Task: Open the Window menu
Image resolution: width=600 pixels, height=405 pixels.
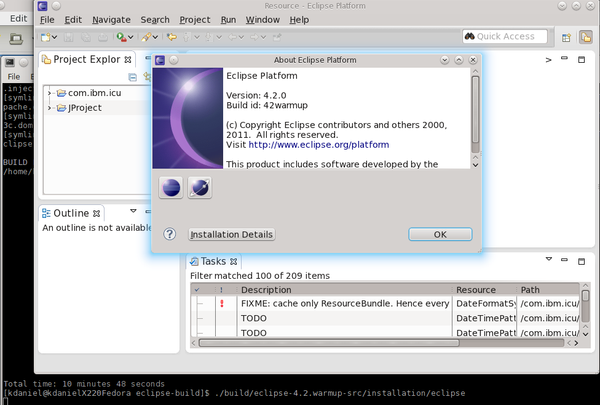Action: 262,20
